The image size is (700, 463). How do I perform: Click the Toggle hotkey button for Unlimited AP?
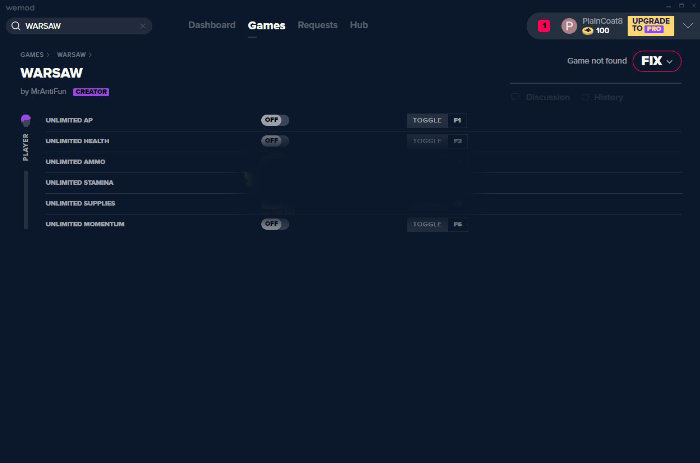click(x=427, y=120)
